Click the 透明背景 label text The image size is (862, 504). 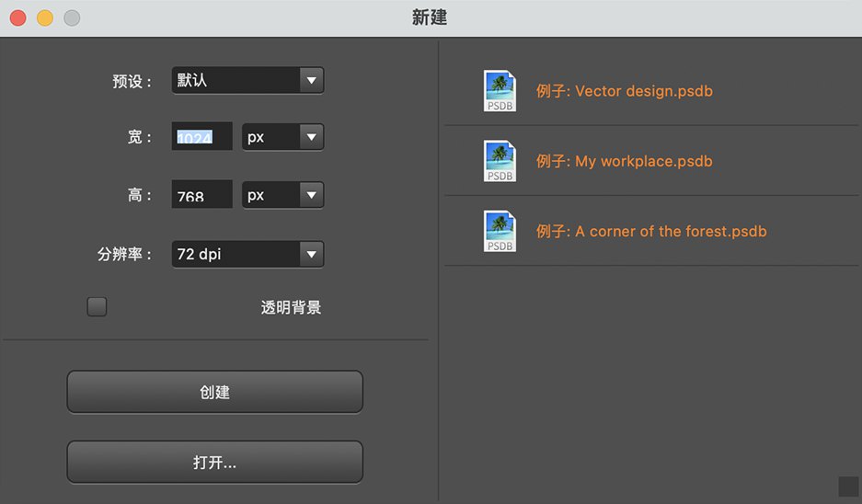coord(291,307)
